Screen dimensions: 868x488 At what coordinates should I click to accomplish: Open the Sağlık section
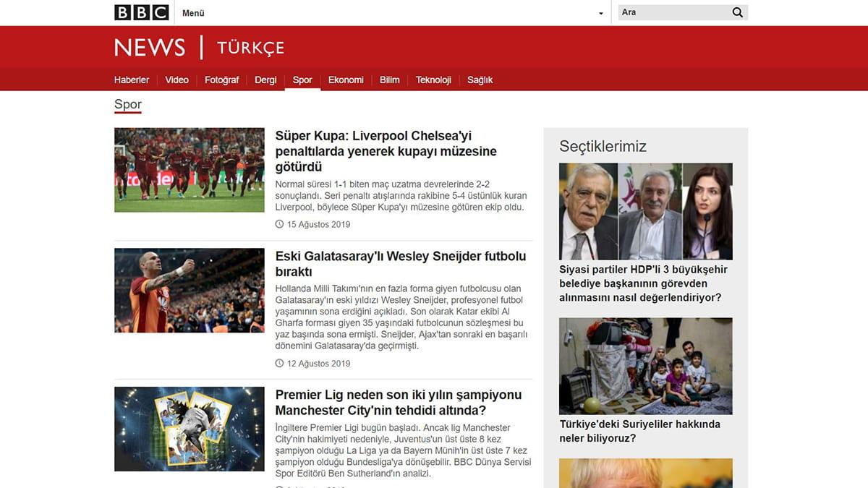pos(480,80)
